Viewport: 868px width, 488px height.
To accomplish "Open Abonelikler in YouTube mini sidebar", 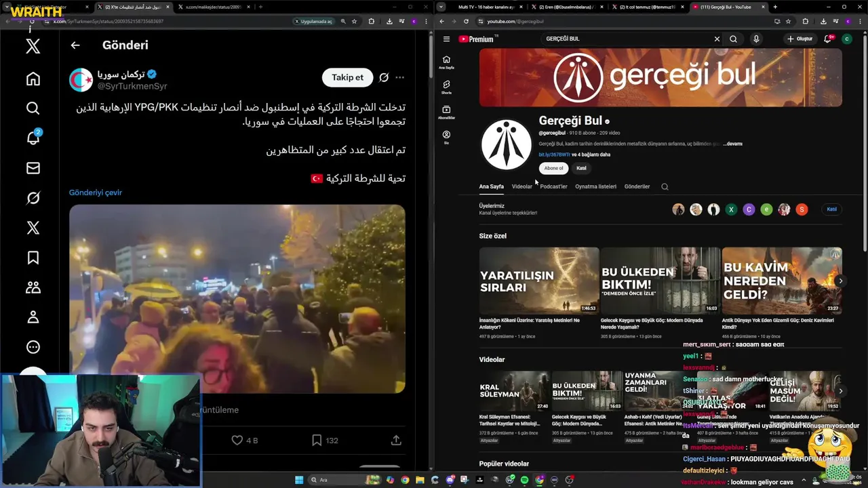I will click(446, 112).
